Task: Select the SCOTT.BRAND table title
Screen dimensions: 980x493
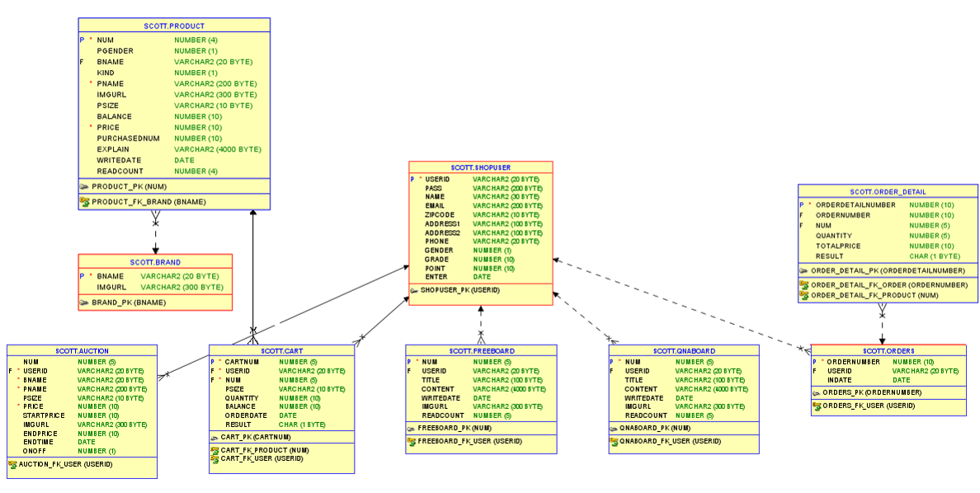Action: pyautogui.click(x=155, y=262)
